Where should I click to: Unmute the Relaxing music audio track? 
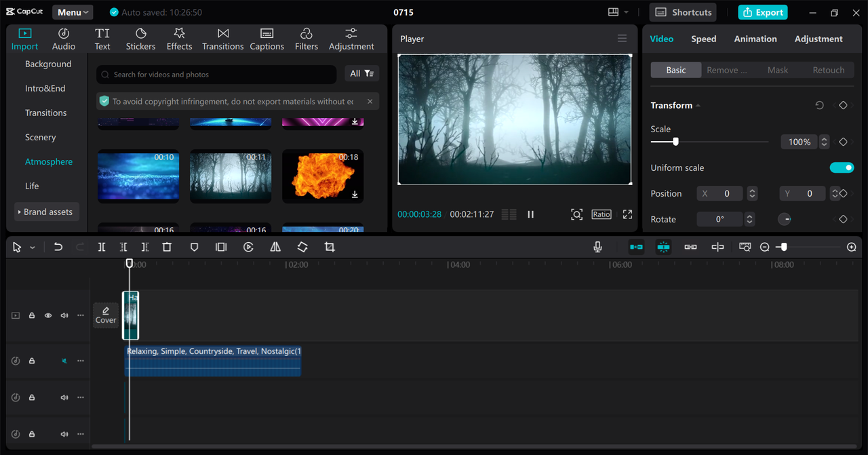point(64,361)
